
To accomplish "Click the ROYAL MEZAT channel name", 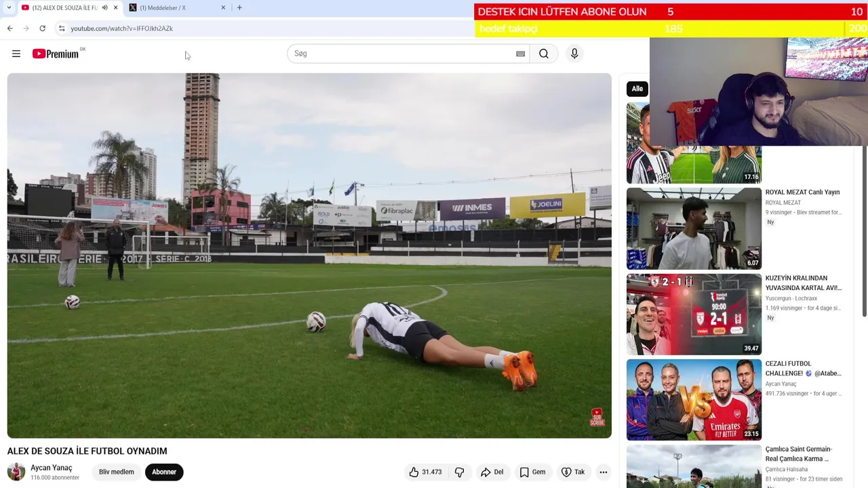I will [783, 203].
